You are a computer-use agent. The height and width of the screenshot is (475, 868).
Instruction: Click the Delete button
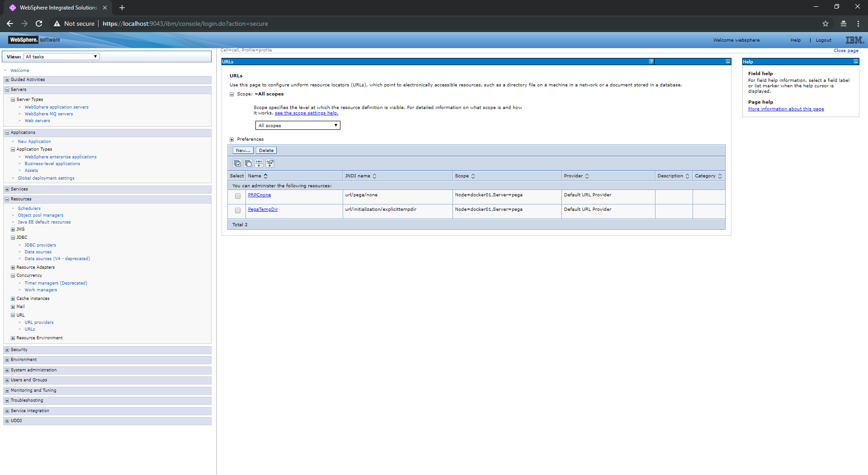[x=266, y=150]
